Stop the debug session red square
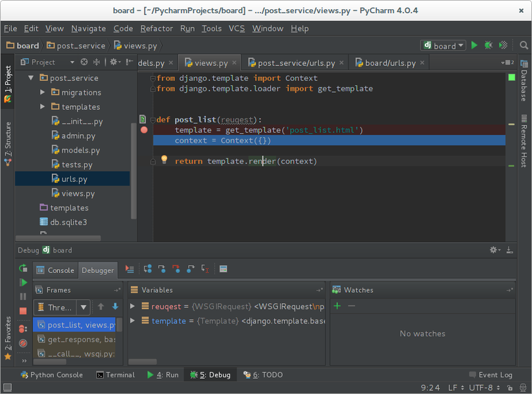The height and width of the screenshot is (394, 532). (x=23, y=311)
